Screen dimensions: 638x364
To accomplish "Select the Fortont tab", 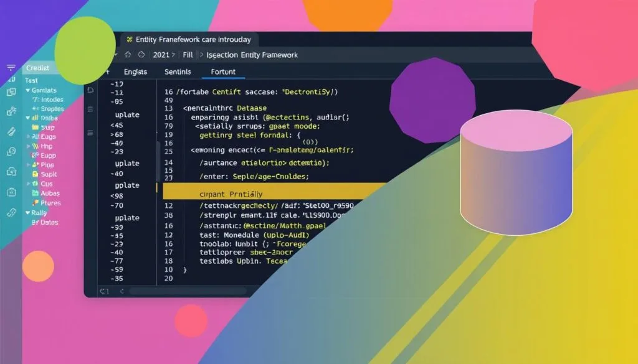I will (x=223, y=72).
